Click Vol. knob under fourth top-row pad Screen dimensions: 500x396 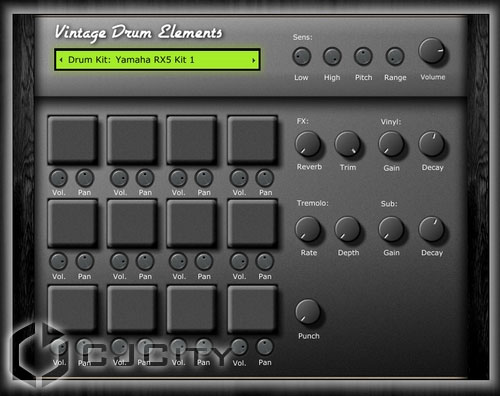click(x=239, y=178)
